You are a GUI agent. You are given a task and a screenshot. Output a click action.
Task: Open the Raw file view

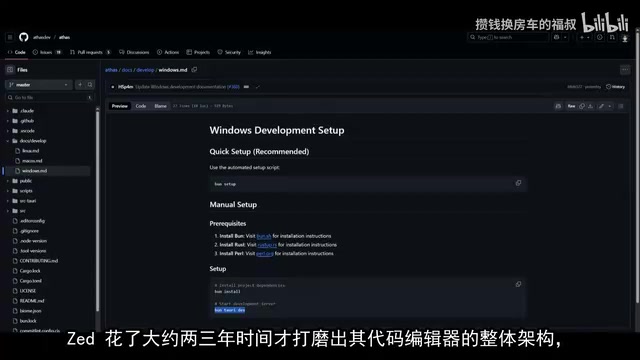coord(571,106)
